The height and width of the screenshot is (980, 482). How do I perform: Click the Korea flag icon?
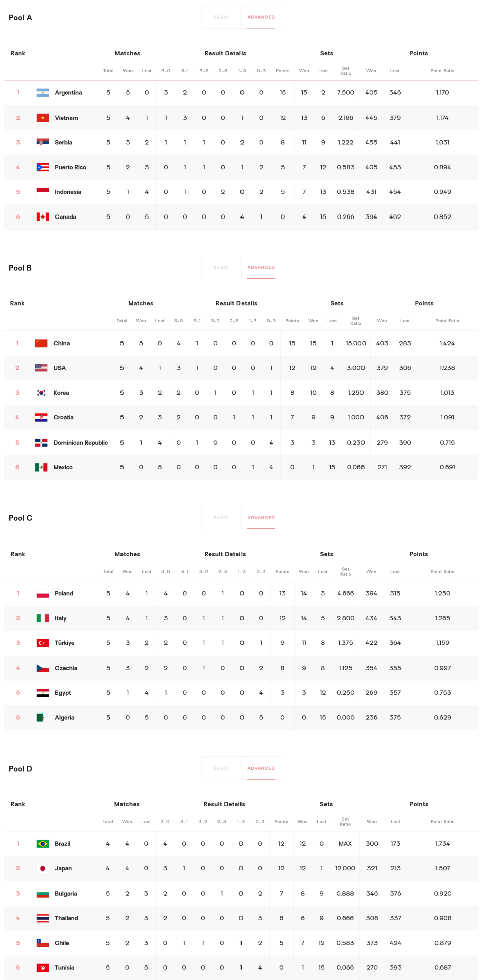tap(41, 393)
